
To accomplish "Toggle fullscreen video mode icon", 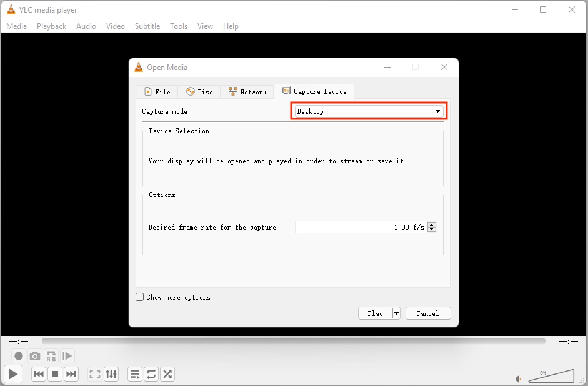I will pyautogui.click(x=95, y=374).
